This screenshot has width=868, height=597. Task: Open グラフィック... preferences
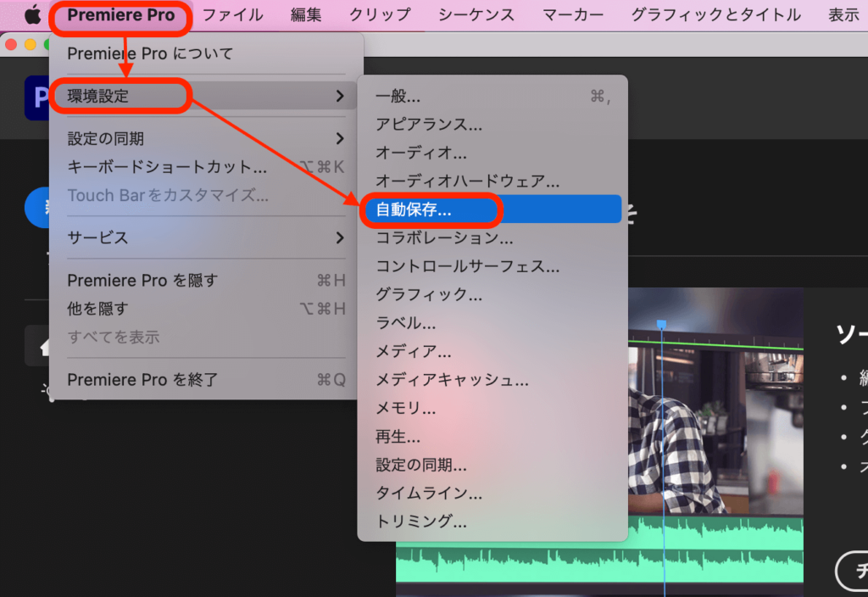click(492, 294)
